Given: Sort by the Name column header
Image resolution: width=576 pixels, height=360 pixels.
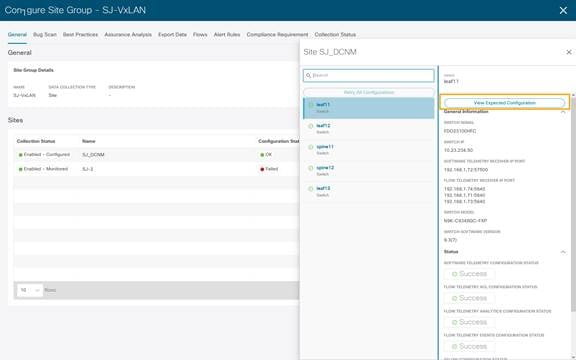Looking at the screenshot, I should [89, 141].
